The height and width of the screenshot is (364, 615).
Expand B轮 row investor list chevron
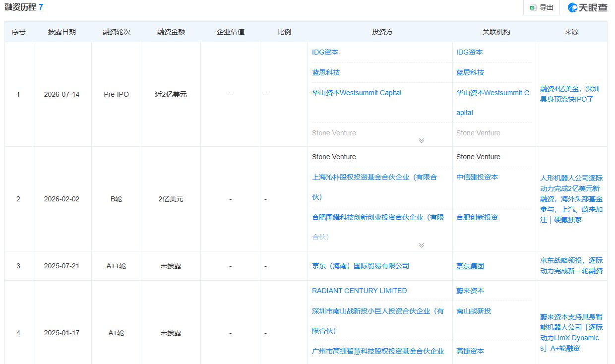click(x=422, y=245)
